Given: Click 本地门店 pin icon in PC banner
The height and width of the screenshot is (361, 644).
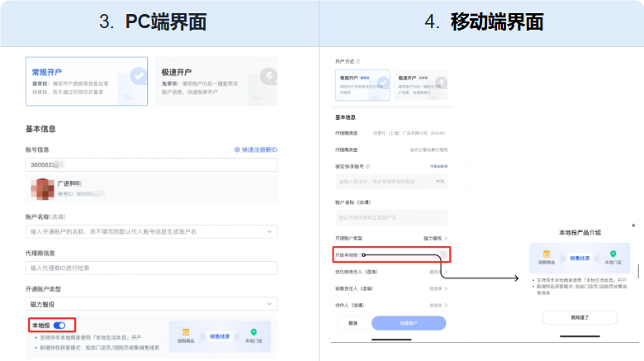Looking at the screenshot, I should coord(253,332).
